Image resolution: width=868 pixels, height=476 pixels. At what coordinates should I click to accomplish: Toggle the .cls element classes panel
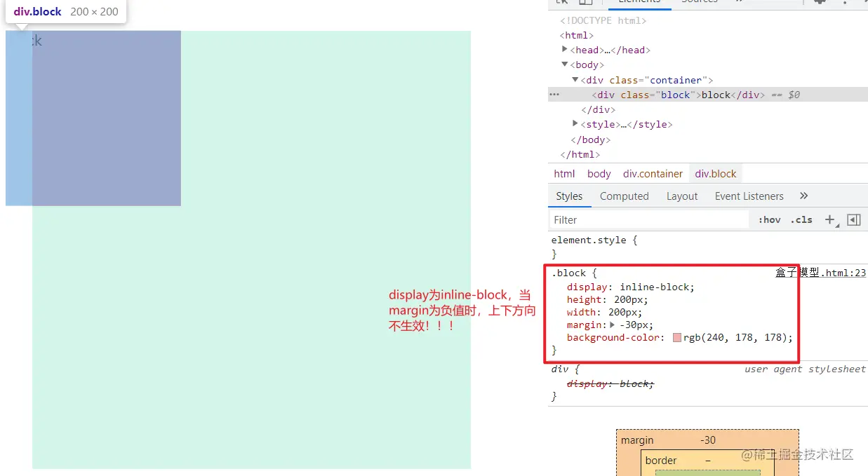pos(801,219)
